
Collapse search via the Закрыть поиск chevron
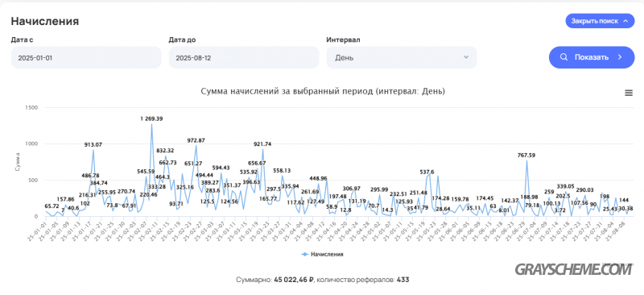[x=626, y=21]
